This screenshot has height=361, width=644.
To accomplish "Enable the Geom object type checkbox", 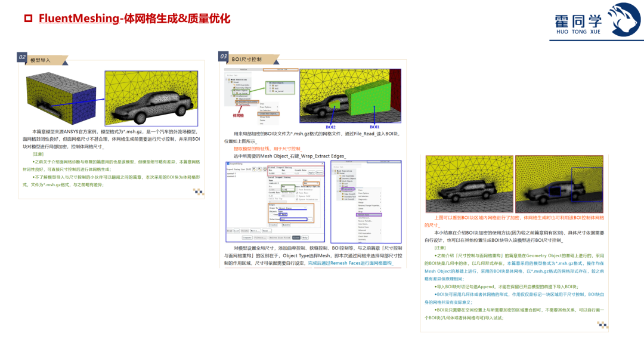I will [271, 215].
